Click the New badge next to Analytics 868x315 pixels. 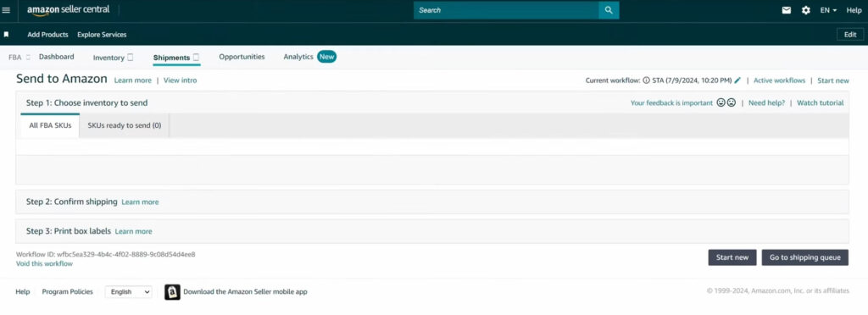click(x=326, y=57)
